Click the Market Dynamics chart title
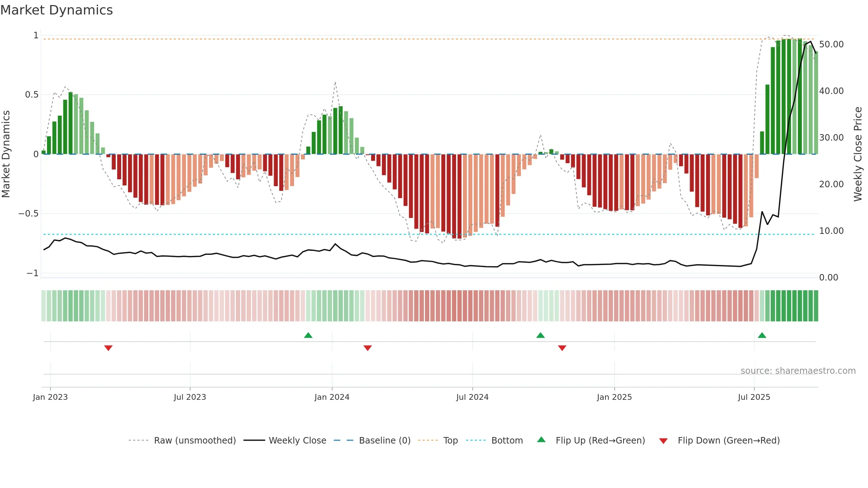This screenshot has height=488, width=868. [x=56, y=10]
